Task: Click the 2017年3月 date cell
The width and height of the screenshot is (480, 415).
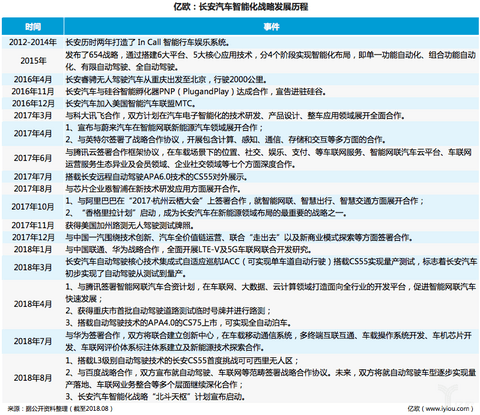Action: click(33, 116)
